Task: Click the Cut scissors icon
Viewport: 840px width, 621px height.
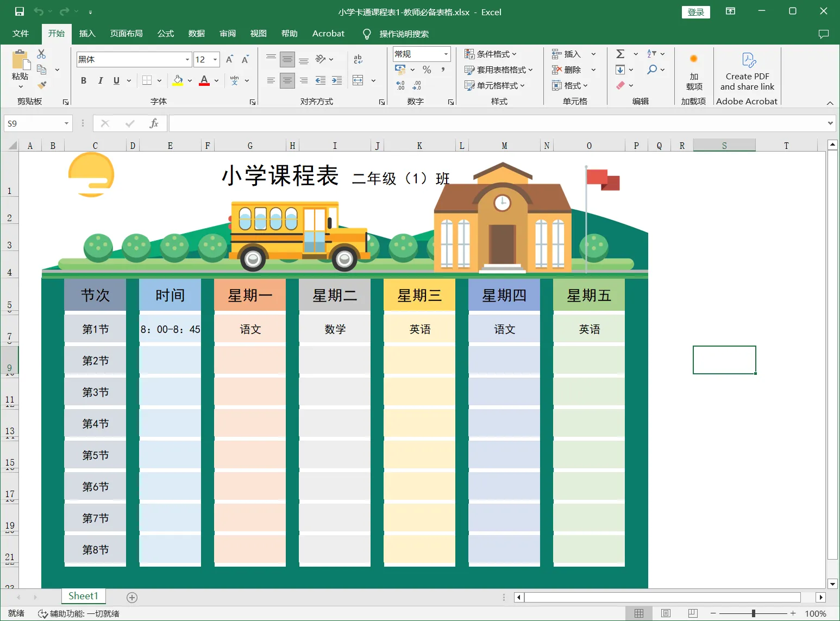Action: [41, 54]
